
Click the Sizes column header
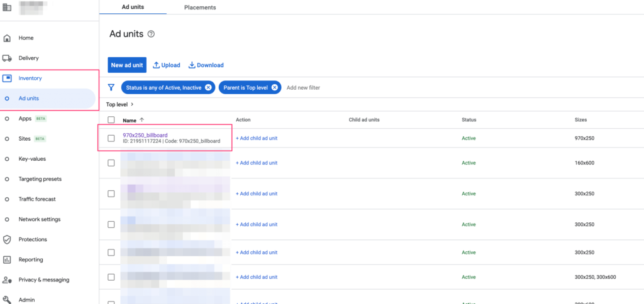click(x=580, y=120)
